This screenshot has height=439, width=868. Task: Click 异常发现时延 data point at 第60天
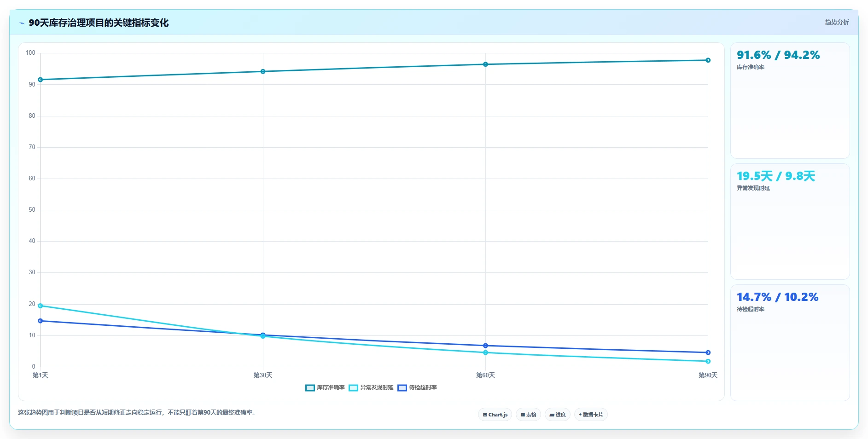(485, 352)
